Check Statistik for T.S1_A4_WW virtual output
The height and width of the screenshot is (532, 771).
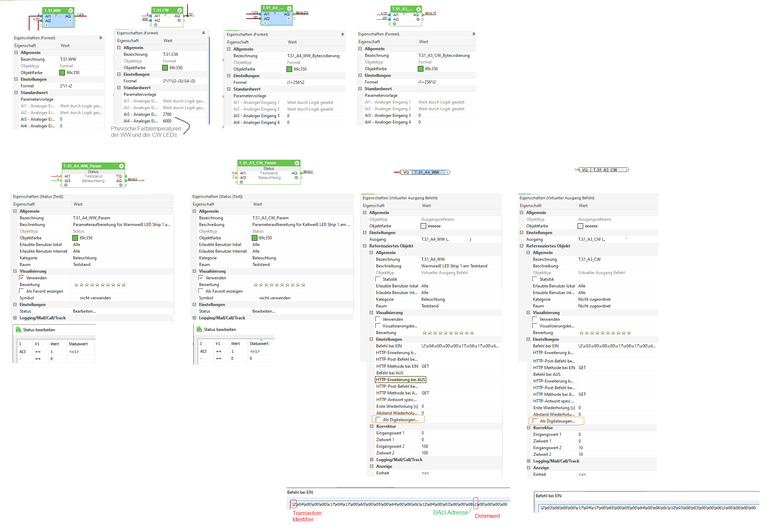pos(378,279)
